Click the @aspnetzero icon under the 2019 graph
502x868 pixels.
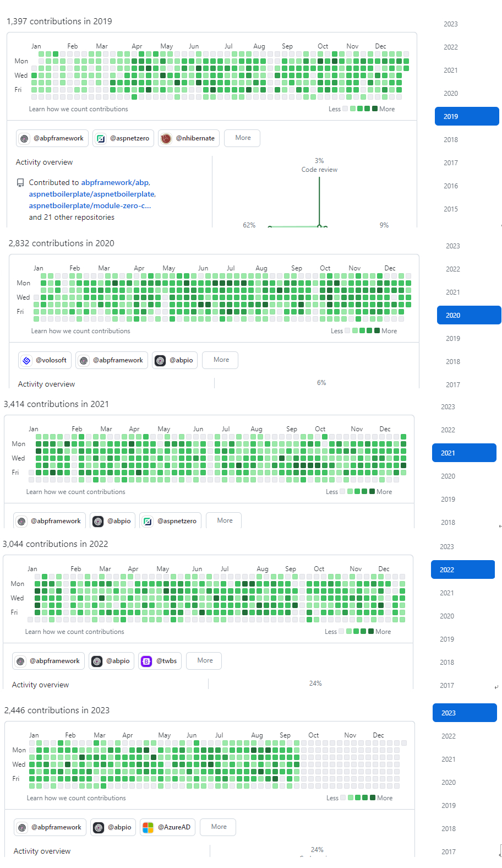[x=101, y=138]
